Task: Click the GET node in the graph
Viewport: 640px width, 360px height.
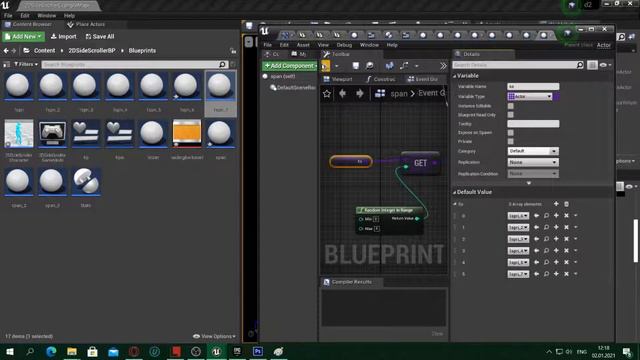Action: (420, 163)
